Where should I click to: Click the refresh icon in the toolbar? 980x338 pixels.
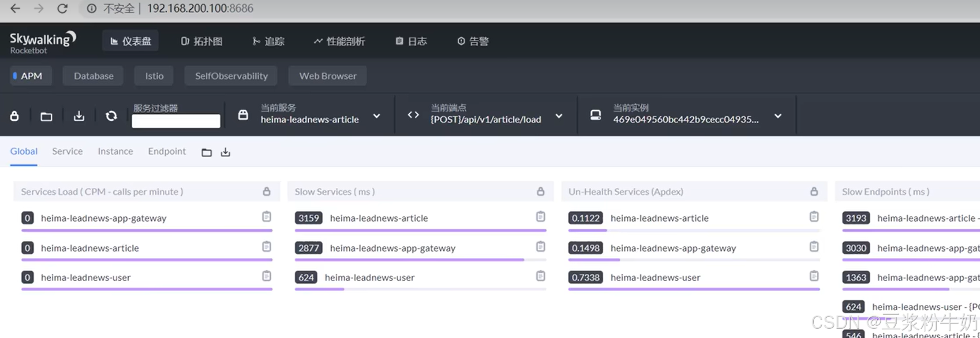(x=111, y=116)
